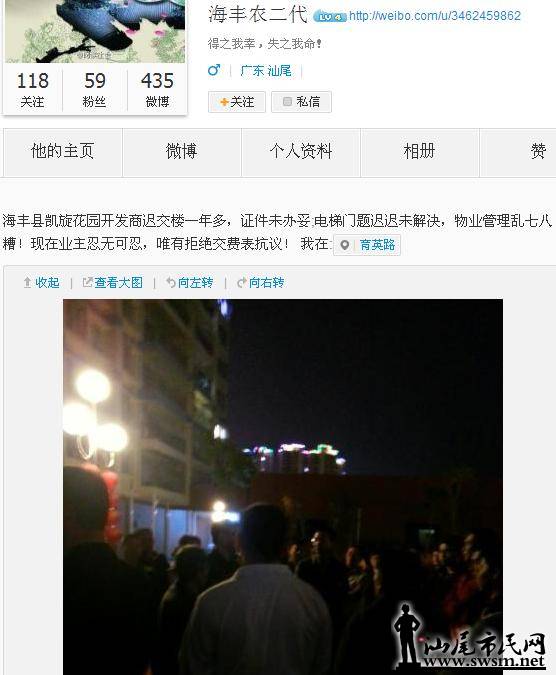Open the weibo.com/u/3462459862 profile link
The height and width of the screenshot is (675, 556).
435,16
